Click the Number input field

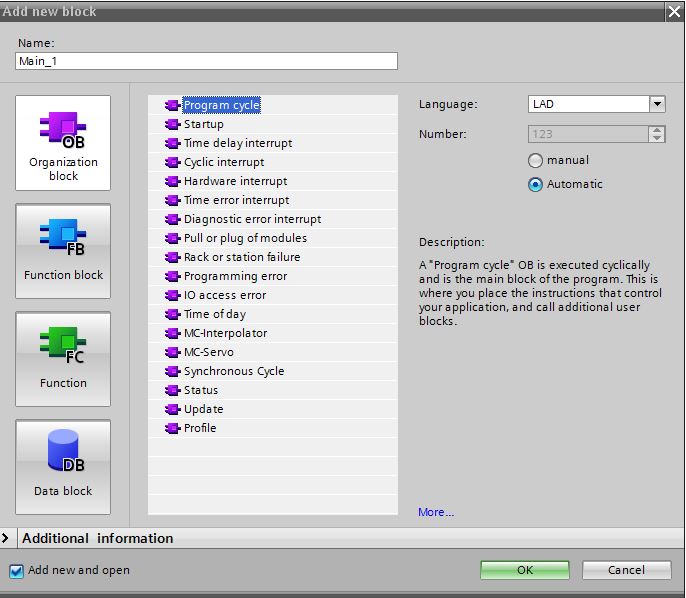[588, 134]
